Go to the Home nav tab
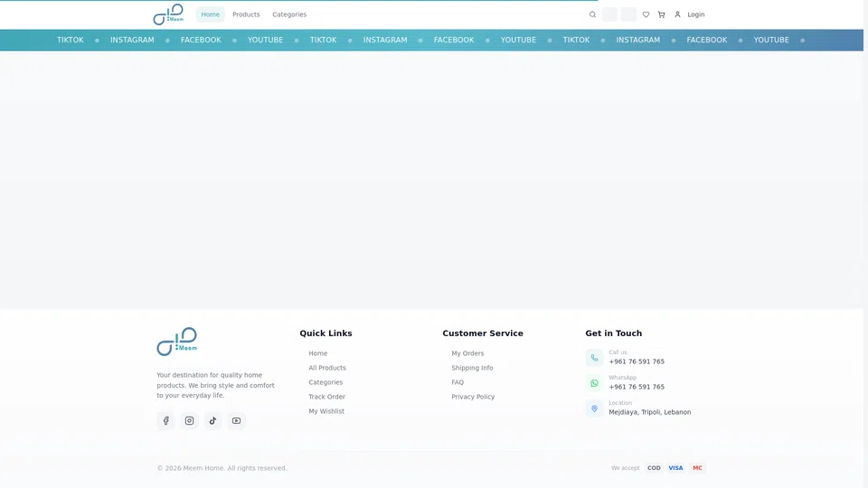The height and width of the screenshot is (488, 868). (x=211, y=14)
